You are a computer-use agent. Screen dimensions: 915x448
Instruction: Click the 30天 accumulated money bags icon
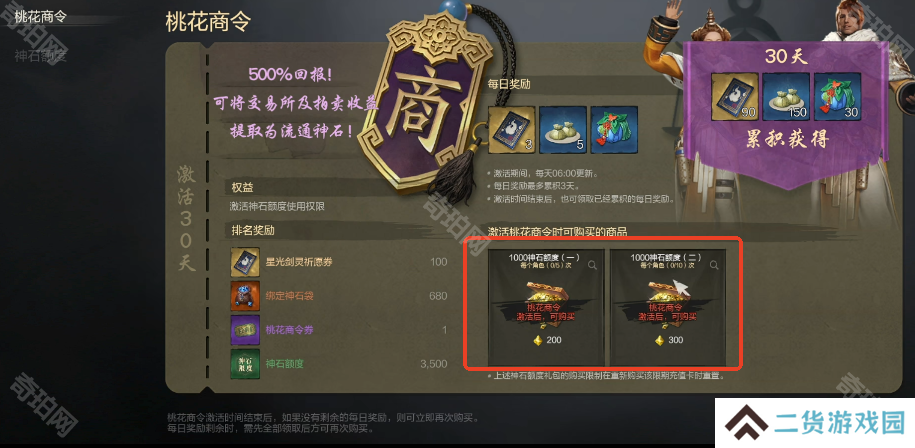click(786, 96)
